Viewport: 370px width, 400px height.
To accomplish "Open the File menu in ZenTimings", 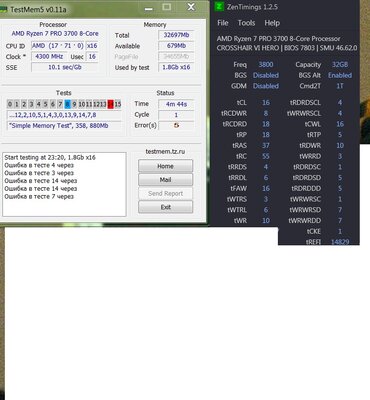I will [x=223, y=23].
